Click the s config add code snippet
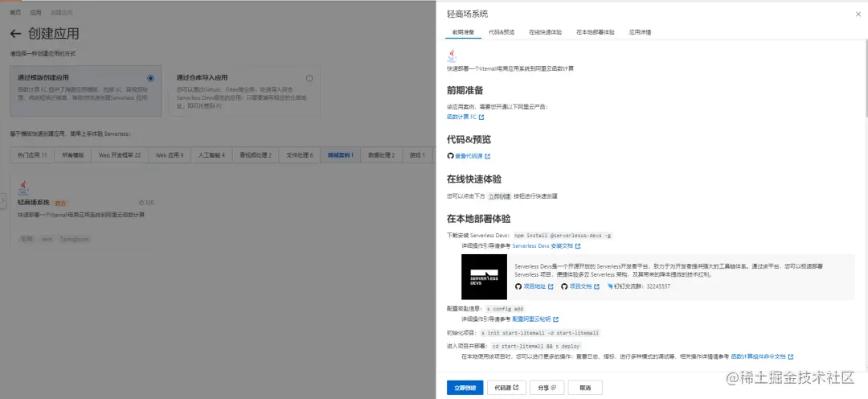 505,309
